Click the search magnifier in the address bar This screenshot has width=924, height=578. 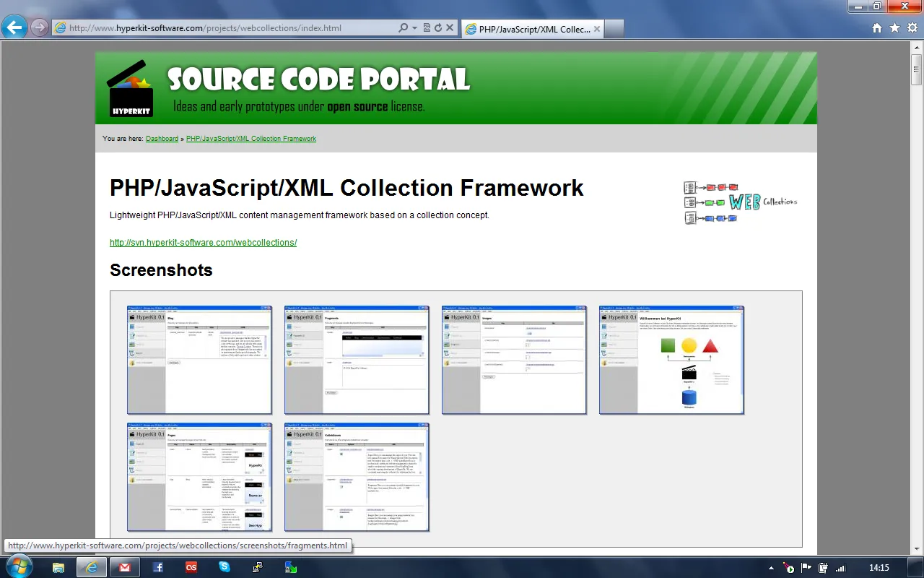403,28
